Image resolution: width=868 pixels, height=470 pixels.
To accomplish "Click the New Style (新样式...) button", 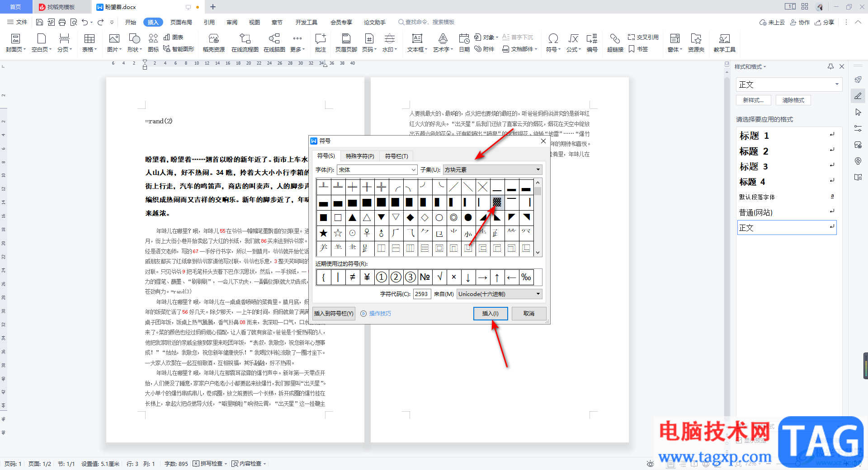I will (x=753, y=100).
